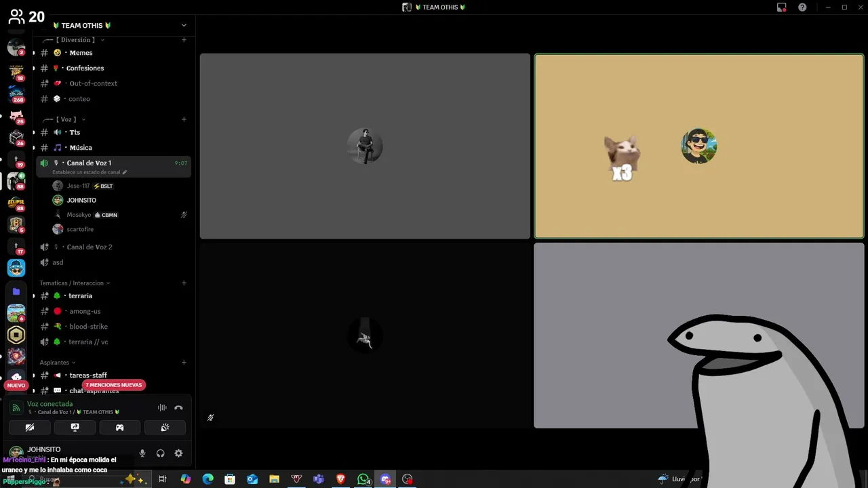The height and width of the screenshot is (488, 868).
Task: Start an activity with the gamepad icon
Action: coord(119,428)
